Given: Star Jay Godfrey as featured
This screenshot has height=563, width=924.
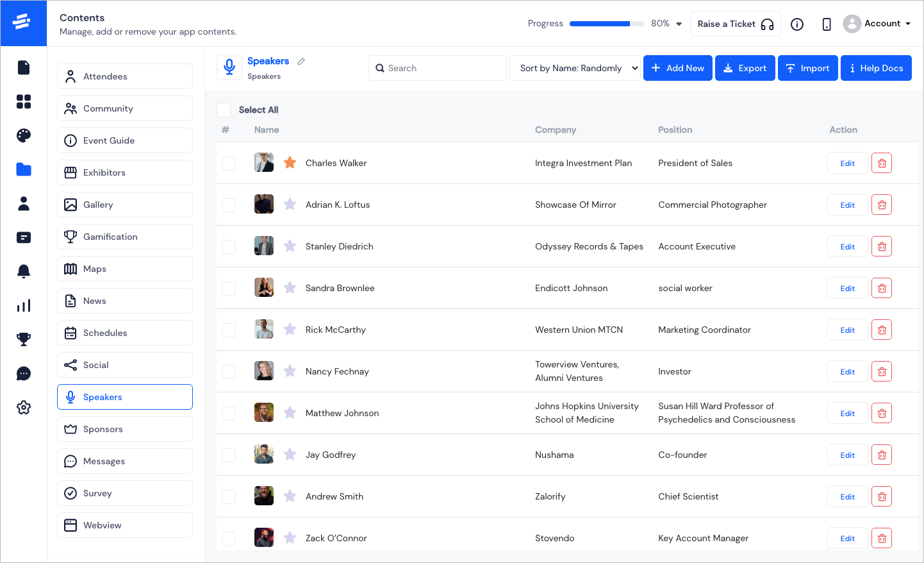Looking at the screenshot, I should [x=290, y=454].
